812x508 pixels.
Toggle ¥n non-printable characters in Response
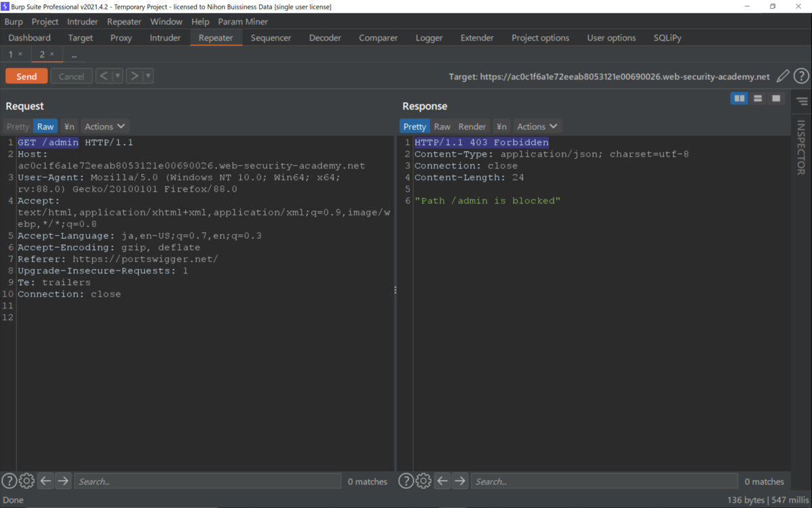[501, 127]
